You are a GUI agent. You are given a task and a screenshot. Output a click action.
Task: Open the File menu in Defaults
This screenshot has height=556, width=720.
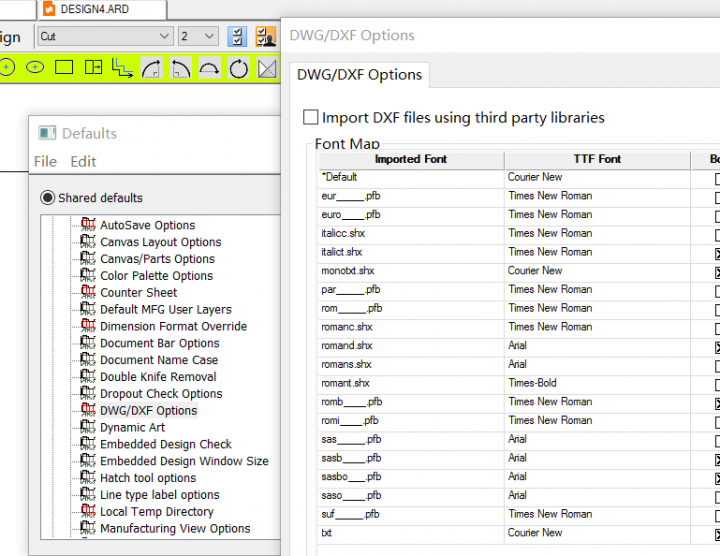tap(45, 161)
